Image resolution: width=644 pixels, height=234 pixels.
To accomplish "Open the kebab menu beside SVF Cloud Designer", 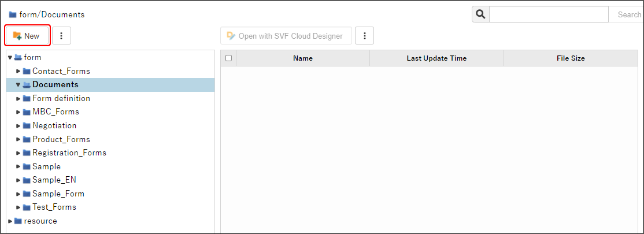I will point(364,36).
